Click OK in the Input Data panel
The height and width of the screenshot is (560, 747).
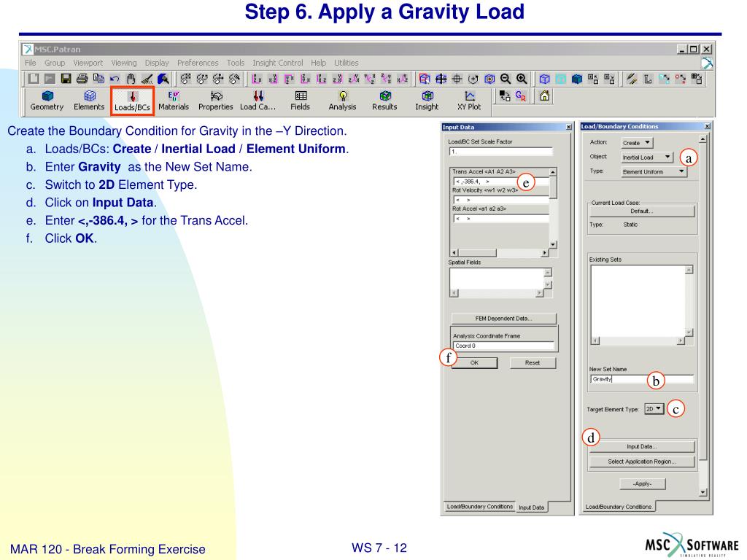click(474, 363)
